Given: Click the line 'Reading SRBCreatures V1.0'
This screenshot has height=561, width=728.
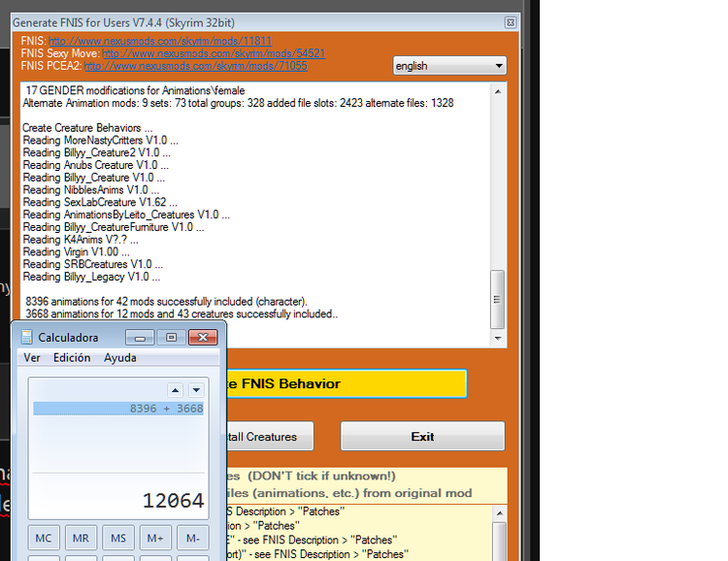Looking at the screenshot, I should click(93, 264).
